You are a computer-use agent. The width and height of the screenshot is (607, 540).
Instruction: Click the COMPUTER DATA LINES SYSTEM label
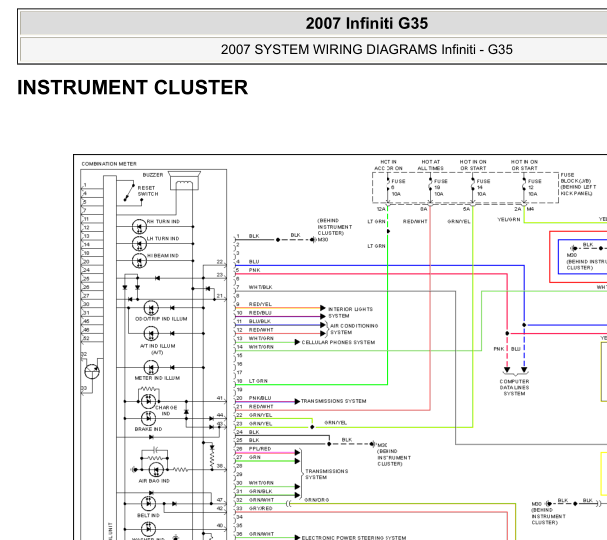pos(514,387)
